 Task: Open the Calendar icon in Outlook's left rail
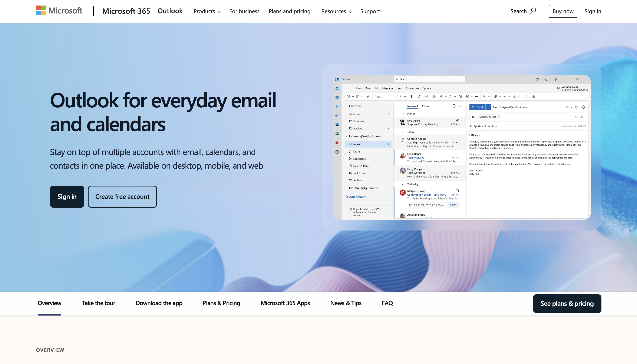[337, 98]
